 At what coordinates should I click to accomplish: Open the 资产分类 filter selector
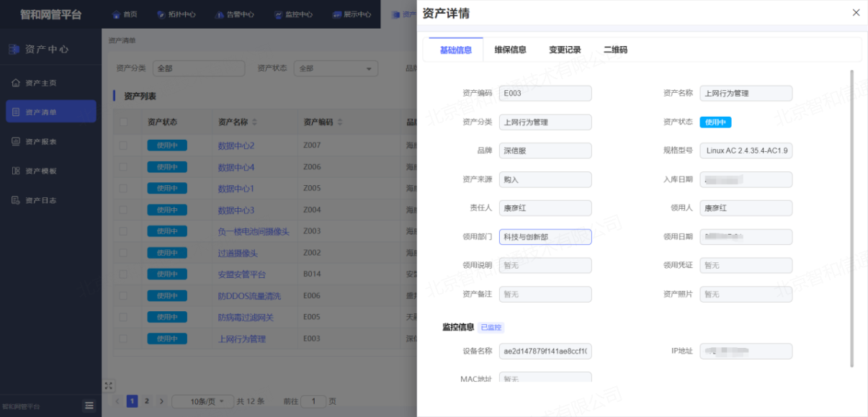point(199,68)
